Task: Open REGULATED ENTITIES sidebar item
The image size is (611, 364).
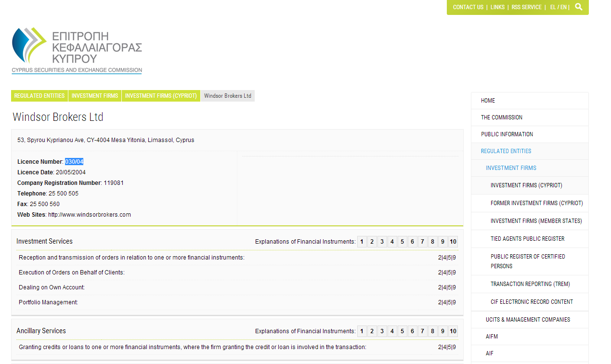Action: (530, 151)
